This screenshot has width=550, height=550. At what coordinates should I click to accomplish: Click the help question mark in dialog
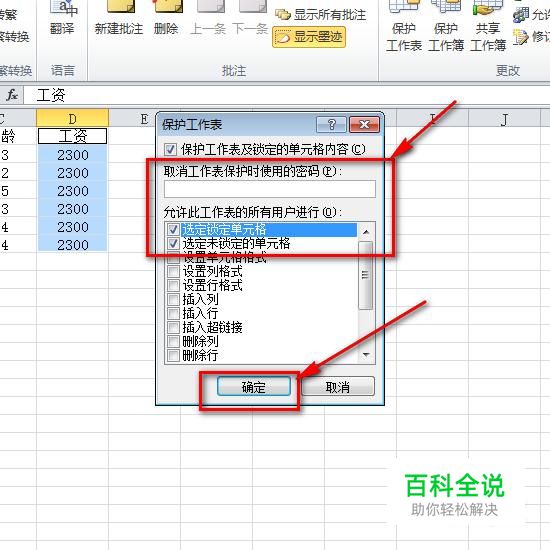331,125
